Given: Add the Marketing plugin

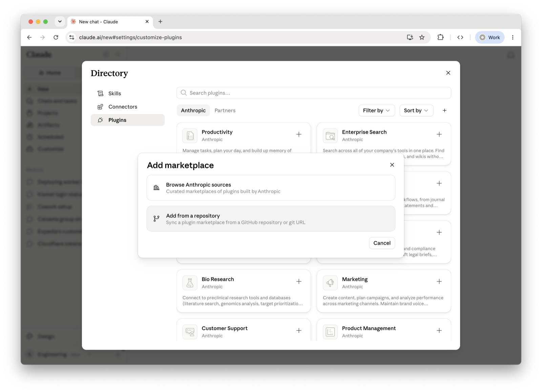Looking at the screenshot, I should click(x=439, y=281).
